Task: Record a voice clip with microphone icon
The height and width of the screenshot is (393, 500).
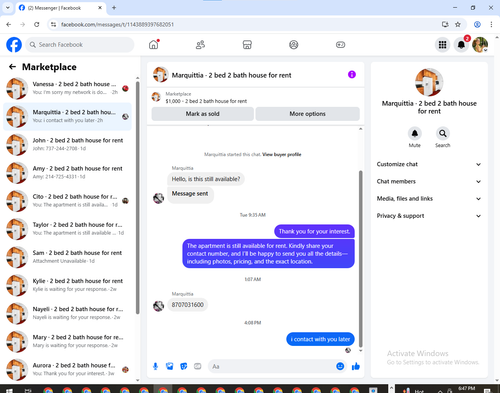Action: pos(155,367)
